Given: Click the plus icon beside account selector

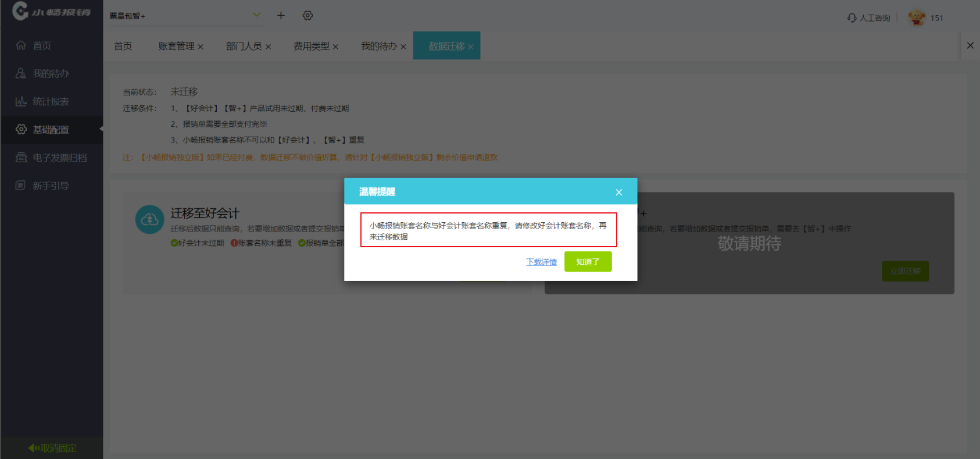Looking at the screenshot, I should [x=281, y=16].
